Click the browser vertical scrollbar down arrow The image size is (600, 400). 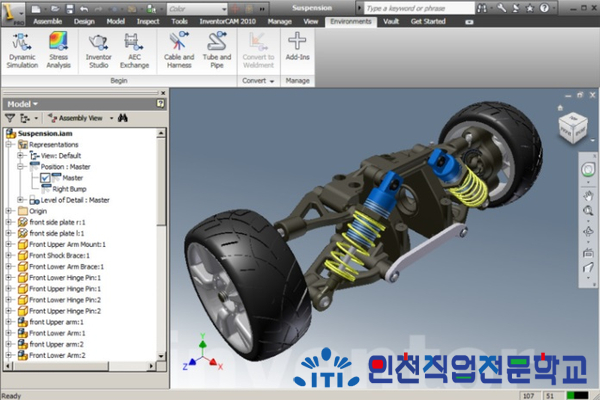tap(161, 356)
